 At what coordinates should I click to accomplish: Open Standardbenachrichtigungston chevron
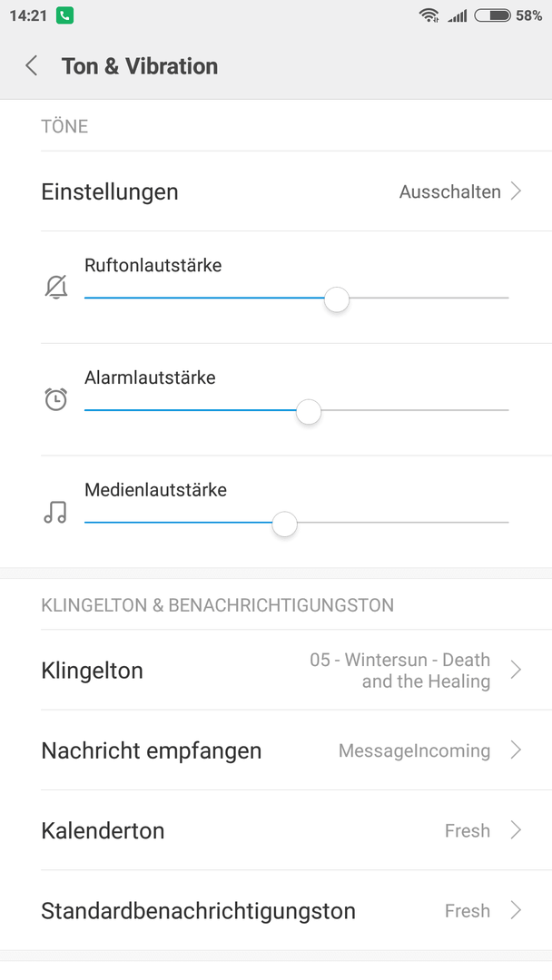[x=516, y=909]
